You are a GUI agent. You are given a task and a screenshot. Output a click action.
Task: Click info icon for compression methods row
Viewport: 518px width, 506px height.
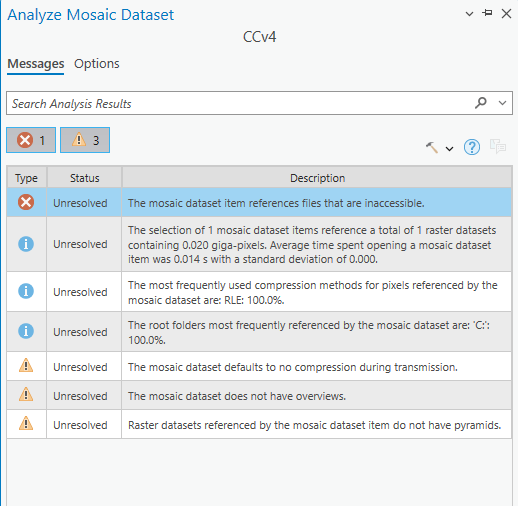[x=26, y=291]
